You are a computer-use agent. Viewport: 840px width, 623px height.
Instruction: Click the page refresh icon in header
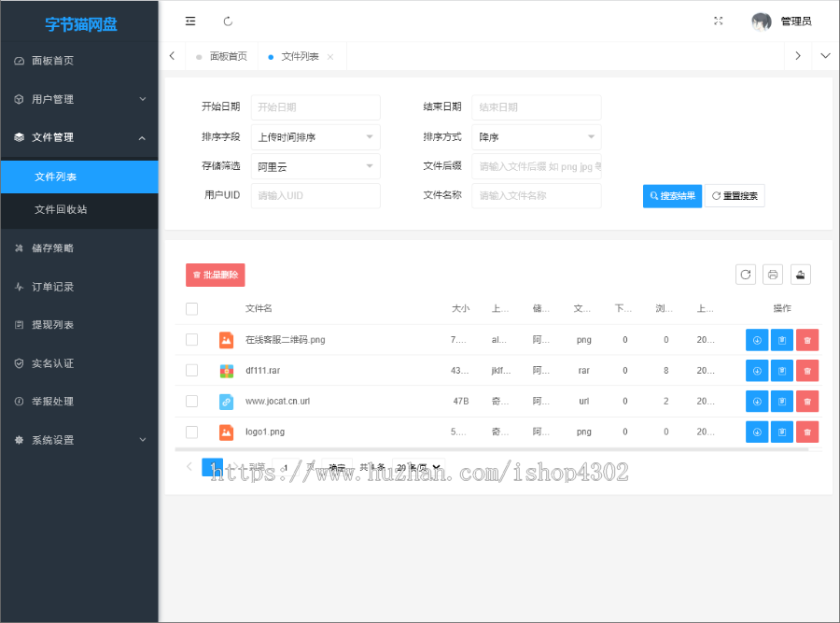pyautogui.click(x=228, y=21)
